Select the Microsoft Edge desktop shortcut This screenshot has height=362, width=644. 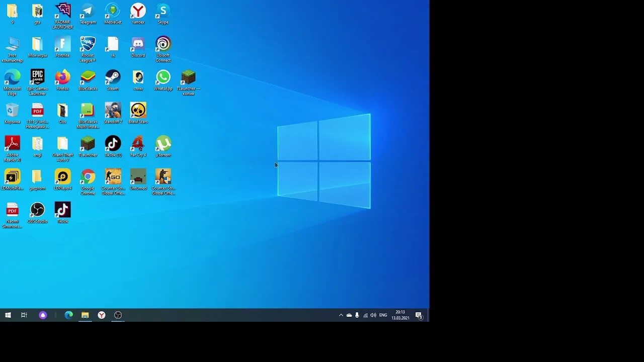coord(12,82)
